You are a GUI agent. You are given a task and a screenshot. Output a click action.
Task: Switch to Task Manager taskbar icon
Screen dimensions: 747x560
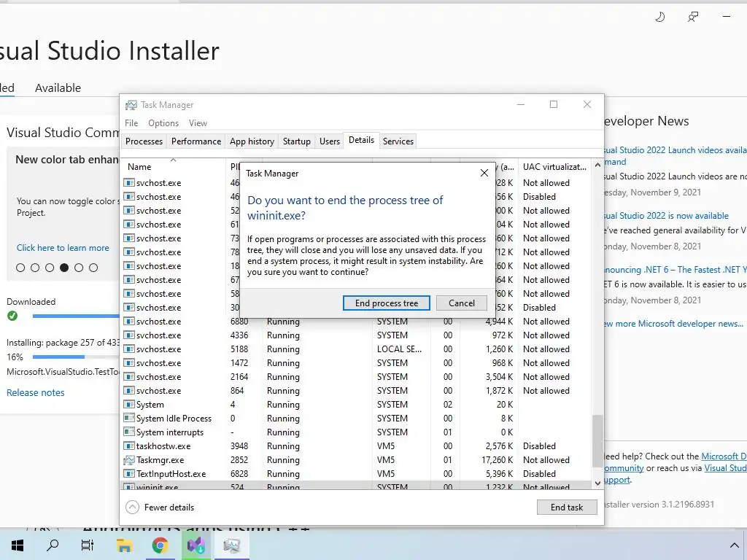pos(231,545)
